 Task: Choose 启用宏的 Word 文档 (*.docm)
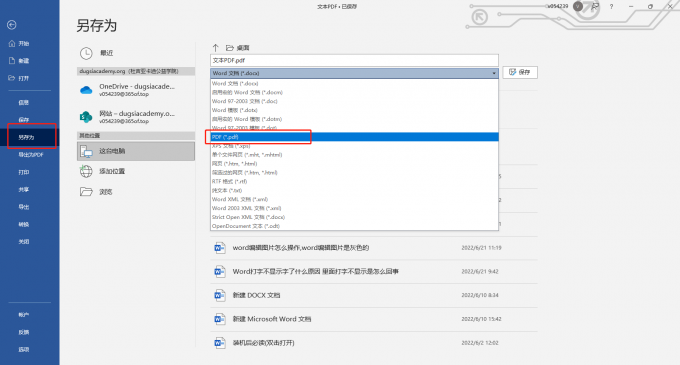click(x=354, y=92)
